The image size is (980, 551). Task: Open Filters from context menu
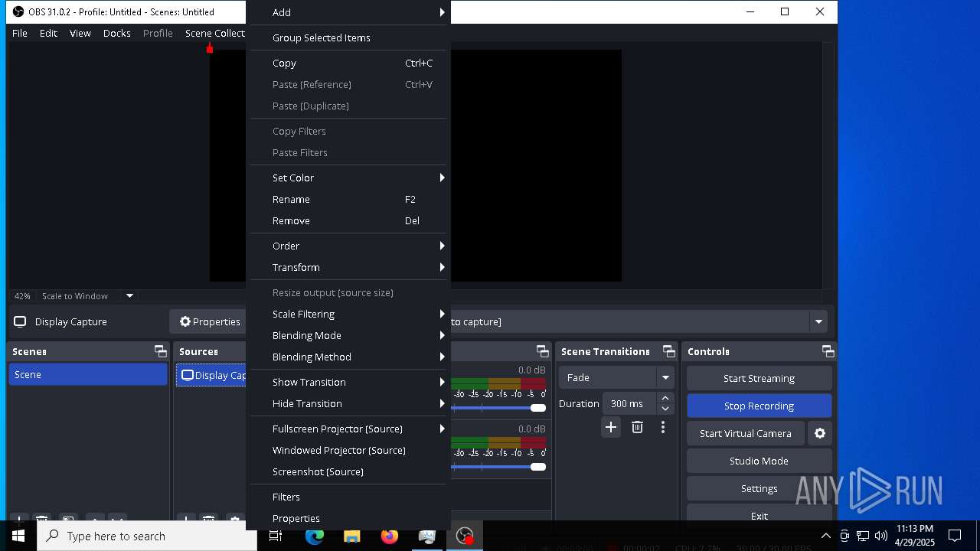click(348, 497)
